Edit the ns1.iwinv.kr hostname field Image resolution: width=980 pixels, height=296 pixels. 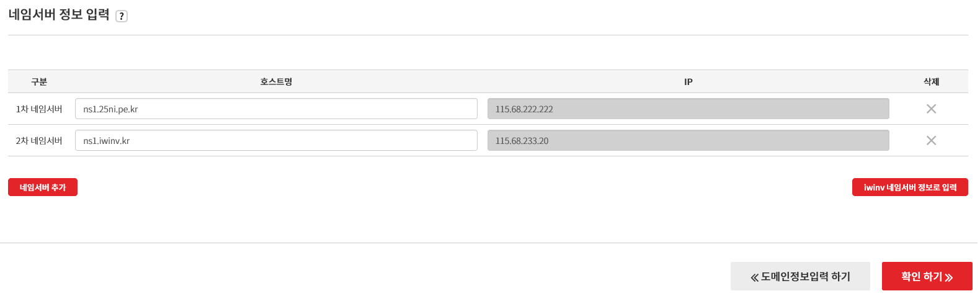(276, 141)
